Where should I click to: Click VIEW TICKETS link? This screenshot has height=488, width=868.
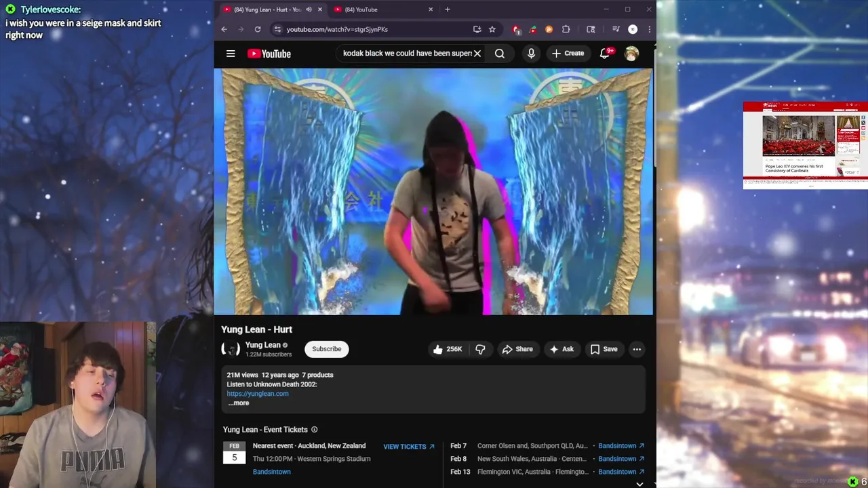pyautogui.click(x=409, y=447)
